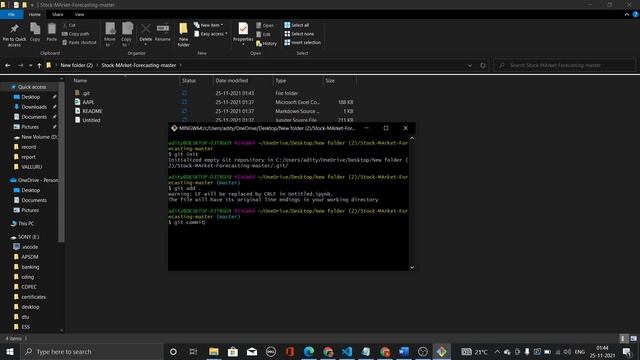Open the Easy access dropdown
This screenshot has height=360, width=640.
(x=211, y=34)
